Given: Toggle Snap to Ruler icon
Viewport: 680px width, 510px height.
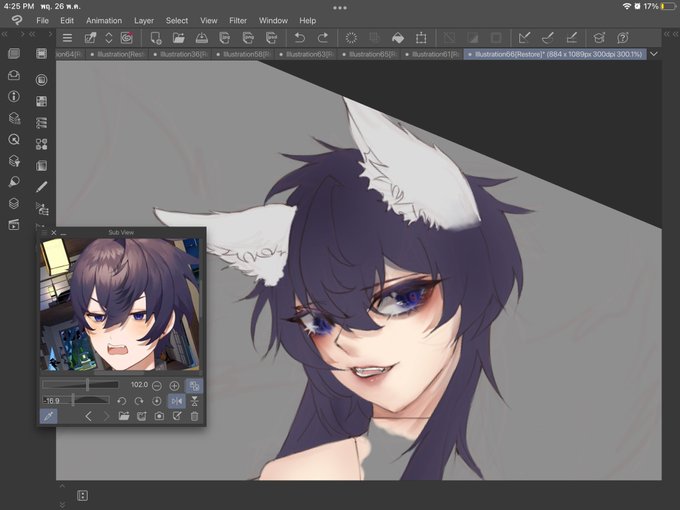Looking at the screenshot, I should tap(524, 38).
